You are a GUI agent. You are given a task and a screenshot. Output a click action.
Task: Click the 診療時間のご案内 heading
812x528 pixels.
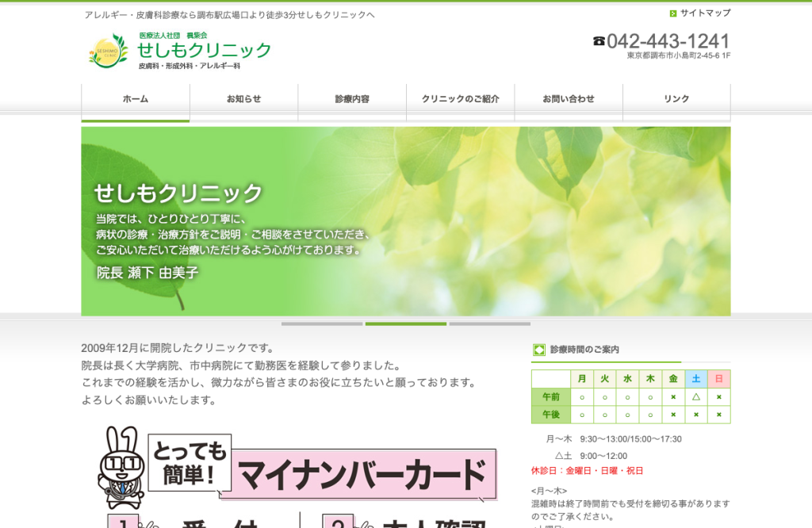pos(584,350)
